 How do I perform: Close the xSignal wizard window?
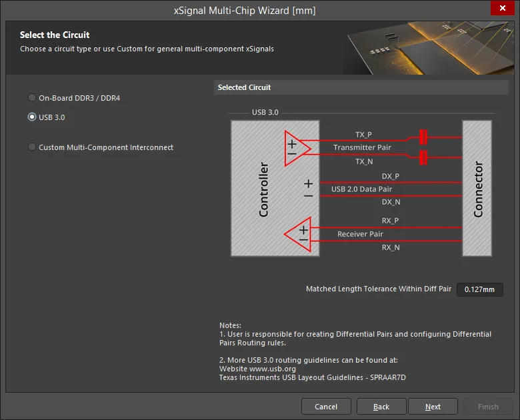pos(503,8)
